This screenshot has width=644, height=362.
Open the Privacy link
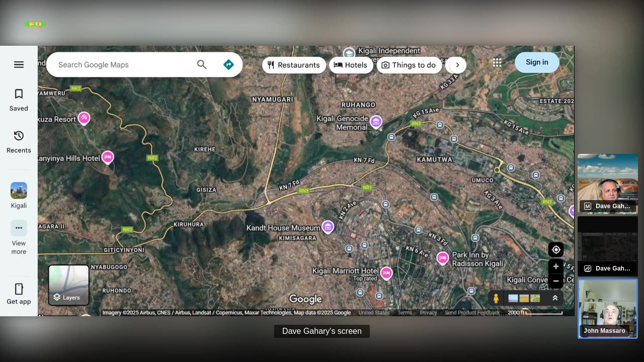coord(429,313)
